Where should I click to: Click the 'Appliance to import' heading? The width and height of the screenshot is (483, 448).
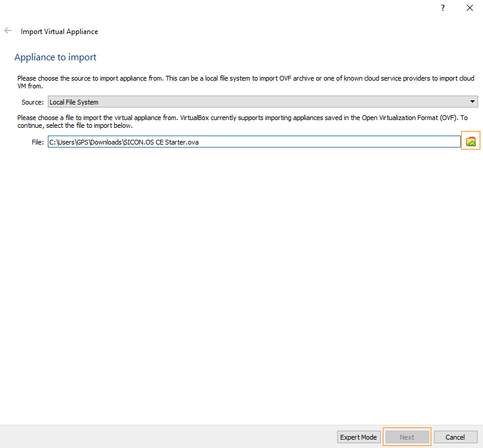[x=55, y=57]
